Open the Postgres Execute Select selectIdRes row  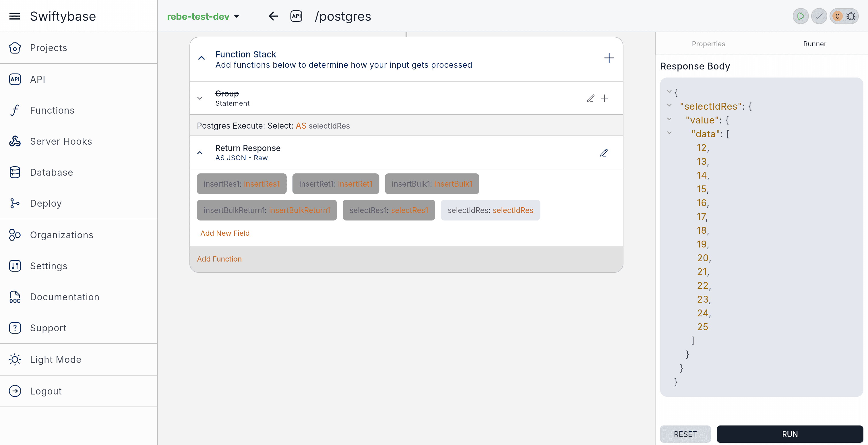[406, 126]
